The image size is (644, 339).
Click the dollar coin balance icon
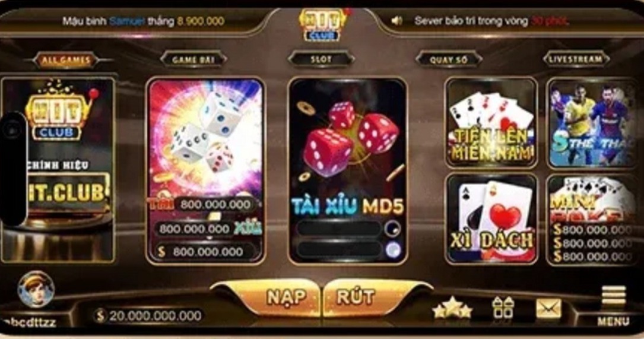point(100,316)
